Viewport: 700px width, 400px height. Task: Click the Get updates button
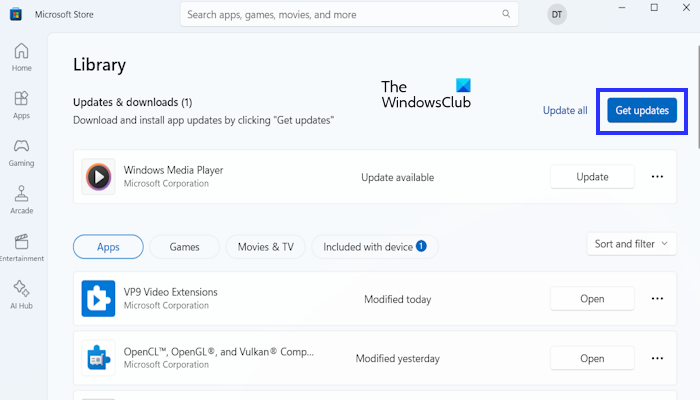pyautogui.click(x=642, y=110)
